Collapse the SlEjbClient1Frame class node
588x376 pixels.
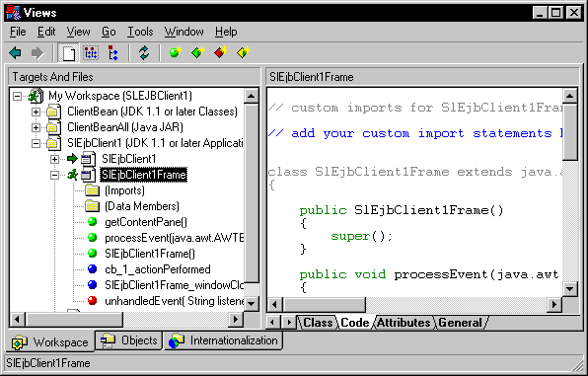click(54, 175)
